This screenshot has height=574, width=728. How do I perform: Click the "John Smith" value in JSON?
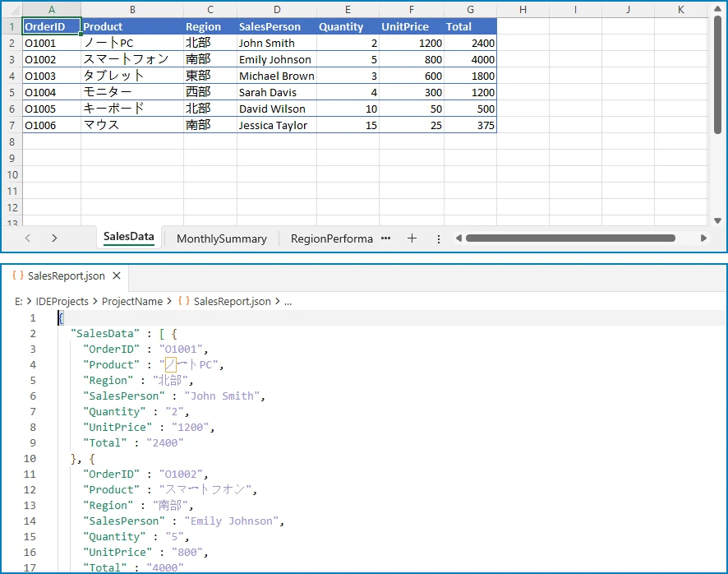point(222,396)
